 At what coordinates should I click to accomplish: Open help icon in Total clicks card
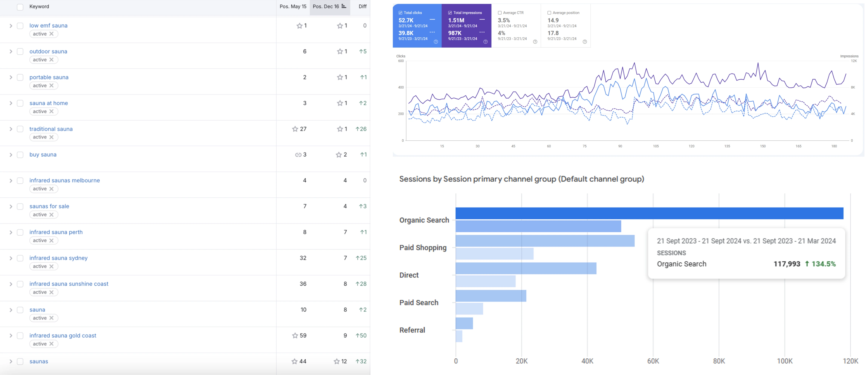(436, 42)
